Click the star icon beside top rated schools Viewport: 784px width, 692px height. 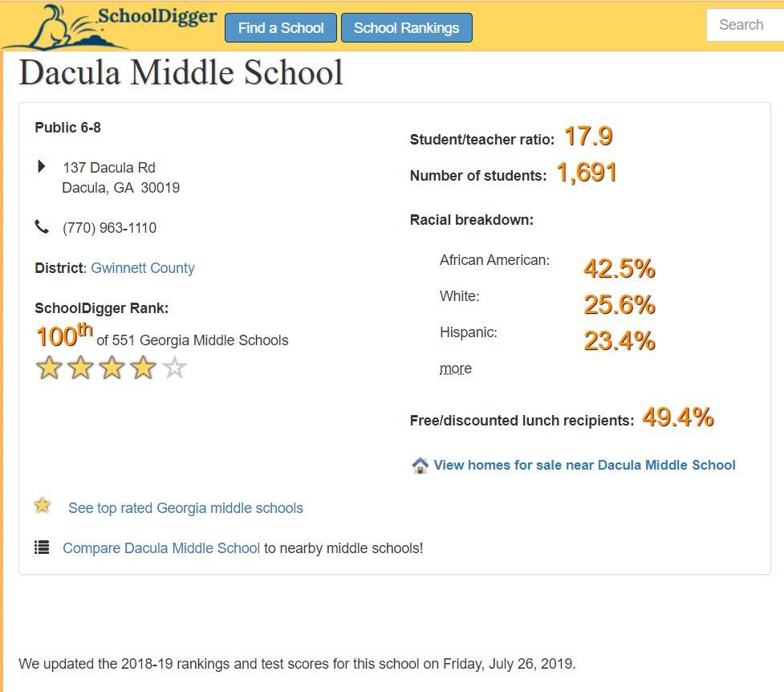42,506
